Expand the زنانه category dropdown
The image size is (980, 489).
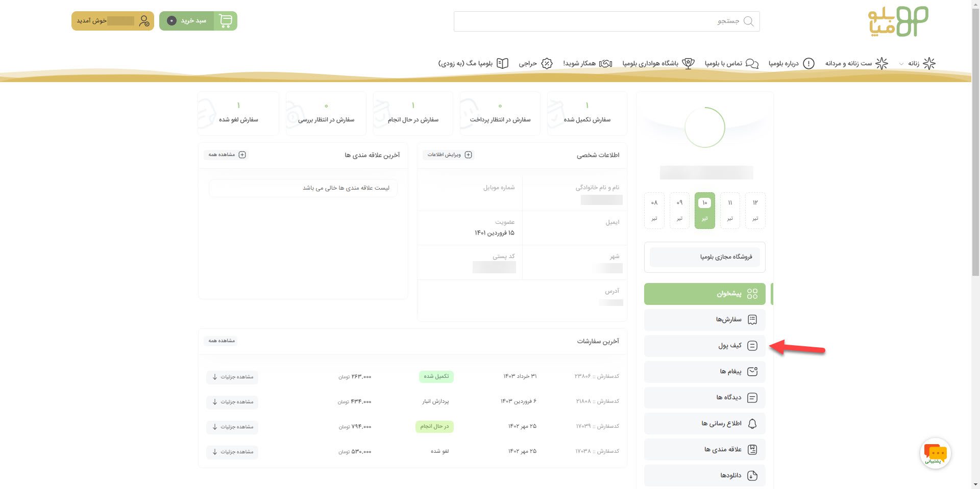point(901,64)
